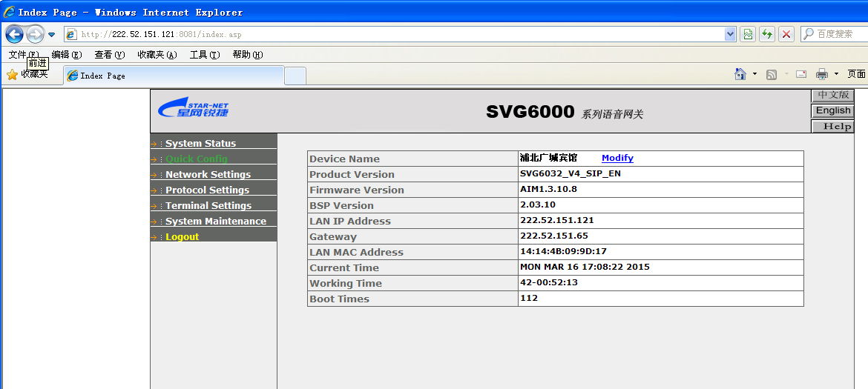Click the Read Mail envelope icon

(x=801, y=74)
